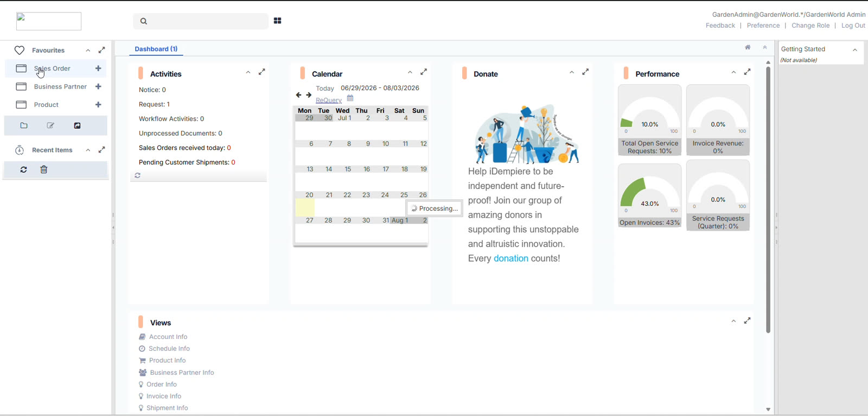Image resolution: width=868 pixels, height=416 pixels.
Task: Add new Business Partner with plus icon
Action: coord(98,86)
